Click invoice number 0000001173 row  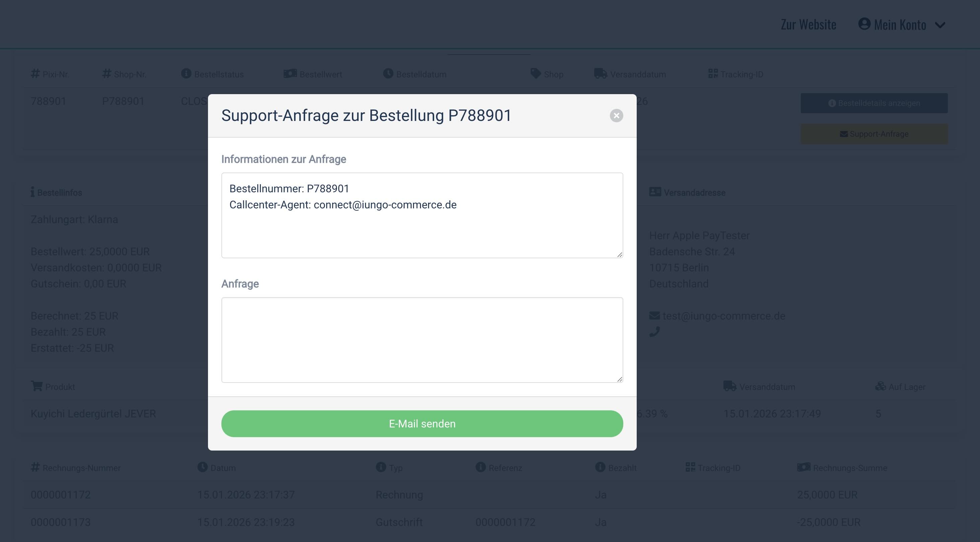[61, 522]
